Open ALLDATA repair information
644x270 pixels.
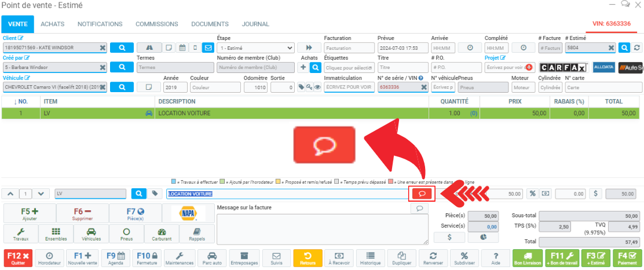(603, 67)
